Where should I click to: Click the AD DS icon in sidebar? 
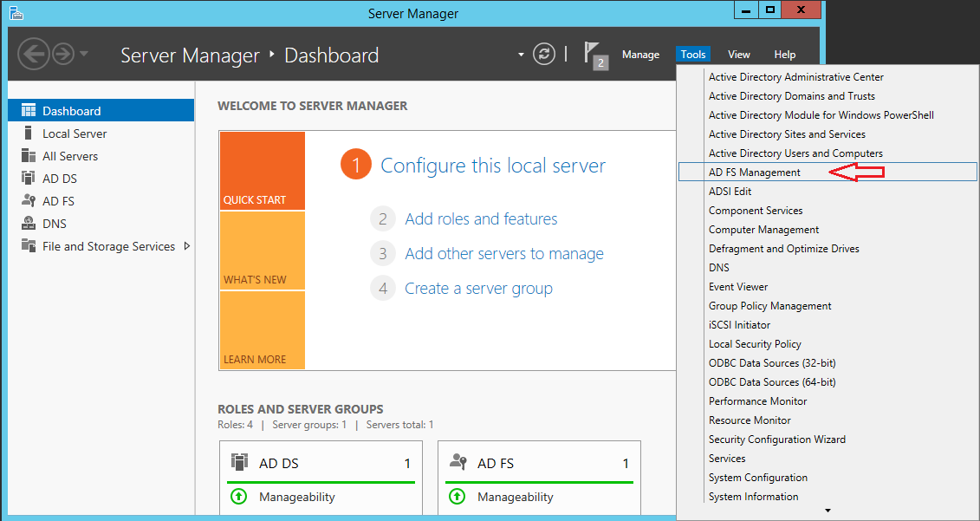pyautogui.click(x=29, y=179)
